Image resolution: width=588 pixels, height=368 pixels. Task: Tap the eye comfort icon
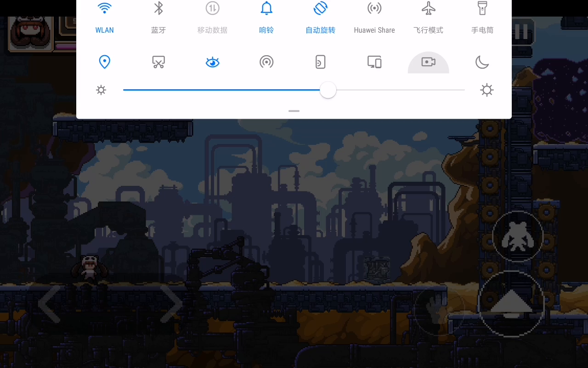click(212, 62)
